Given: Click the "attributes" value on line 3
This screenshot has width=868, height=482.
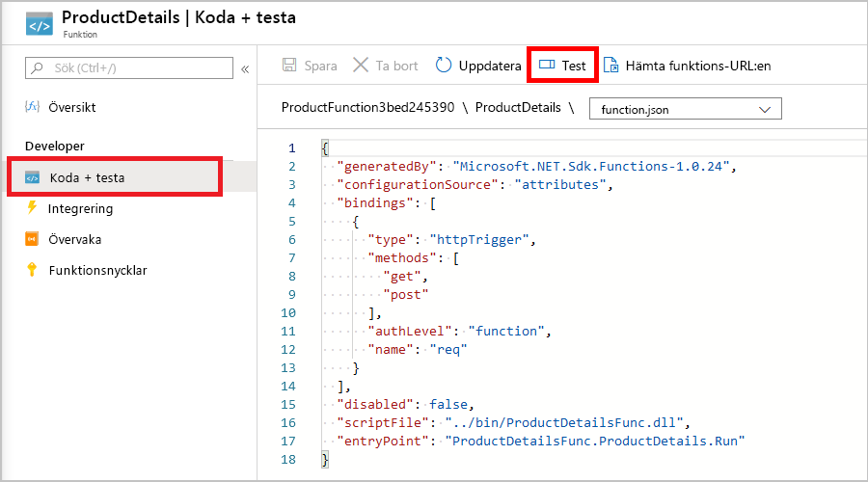Looking at the screenshot, I should (x=560, y=184).
